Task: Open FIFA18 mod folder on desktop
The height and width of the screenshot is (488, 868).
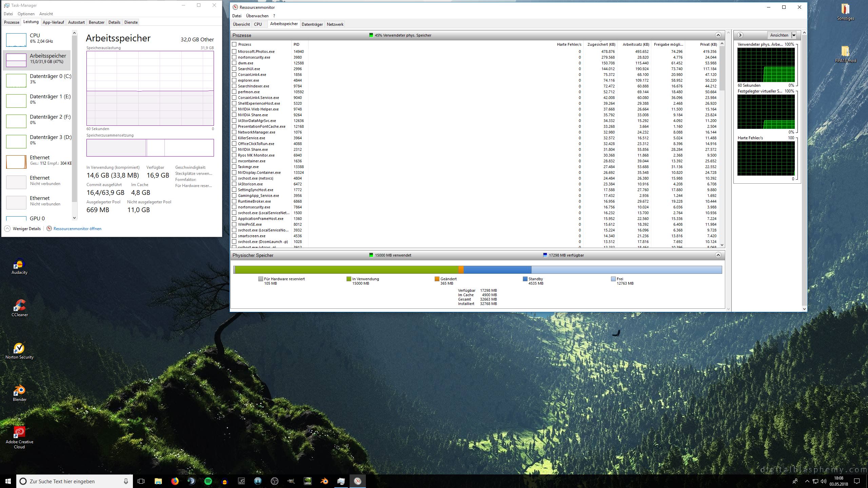Action: [x=845, y=52]
